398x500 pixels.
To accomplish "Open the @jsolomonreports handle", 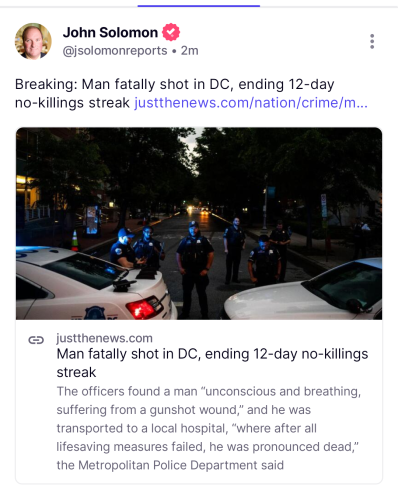I will [115, 51].
